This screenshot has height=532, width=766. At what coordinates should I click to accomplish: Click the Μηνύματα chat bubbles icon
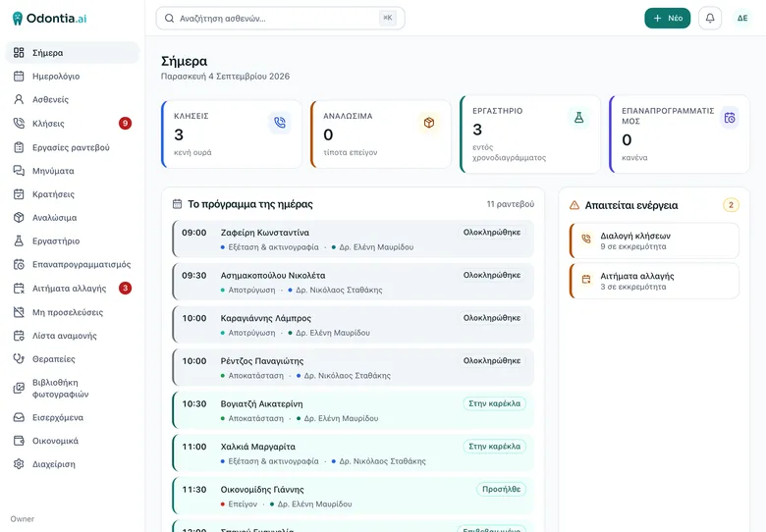19,171
